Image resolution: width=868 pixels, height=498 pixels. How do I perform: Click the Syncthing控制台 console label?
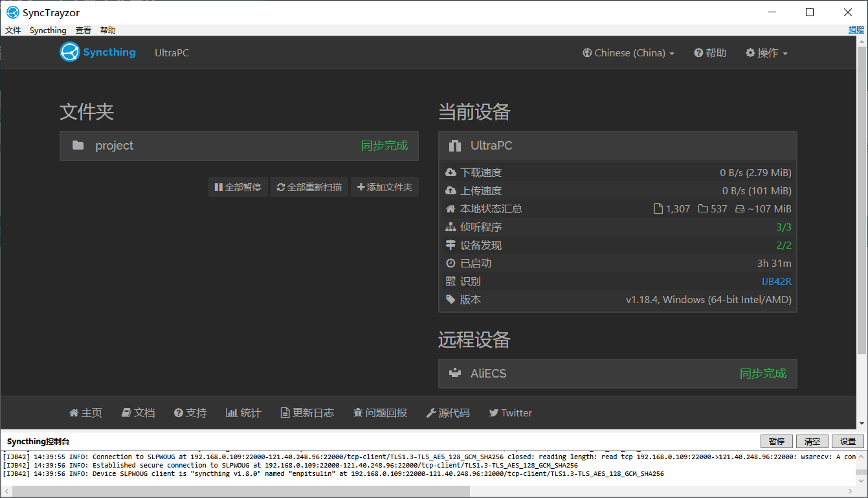tap(38, 442)
